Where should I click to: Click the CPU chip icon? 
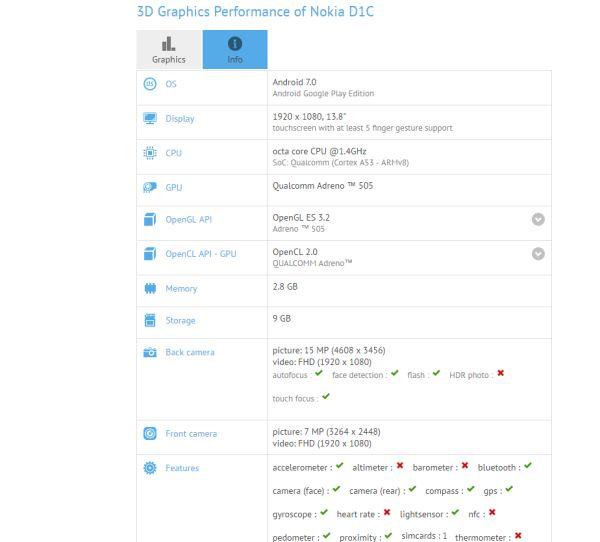point(150,153)
